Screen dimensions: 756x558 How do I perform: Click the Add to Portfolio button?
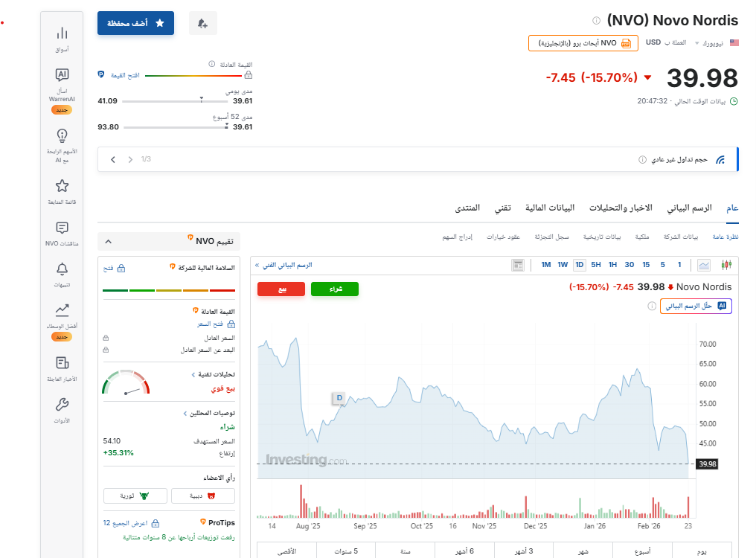click(x=135, y=23)
